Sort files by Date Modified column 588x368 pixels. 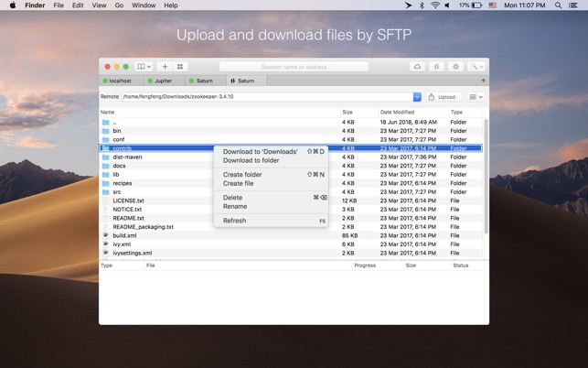tap(398, 112)
